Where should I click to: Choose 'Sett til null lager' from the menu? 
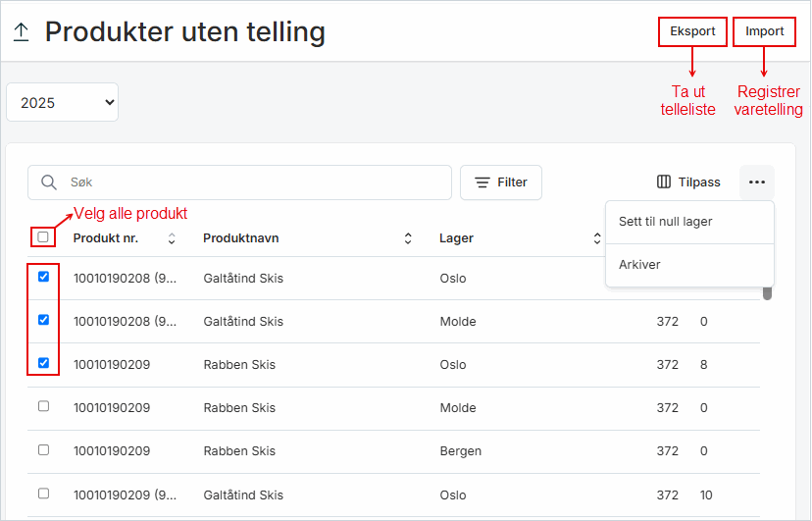pyautogui.click(x=665, y=222)
